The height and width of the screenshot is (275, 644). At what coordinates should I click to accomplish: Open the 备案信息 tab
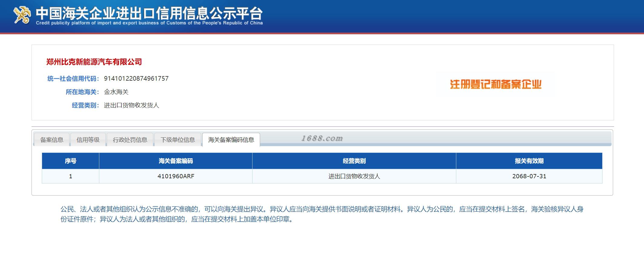[x=52, y=140]
